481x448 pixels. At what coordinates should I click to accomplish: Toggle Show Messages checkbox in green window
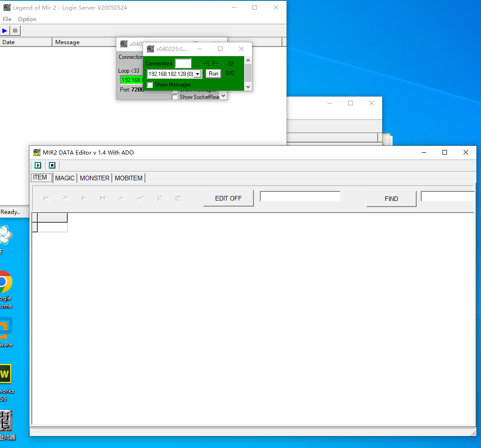tap(150, 85)
